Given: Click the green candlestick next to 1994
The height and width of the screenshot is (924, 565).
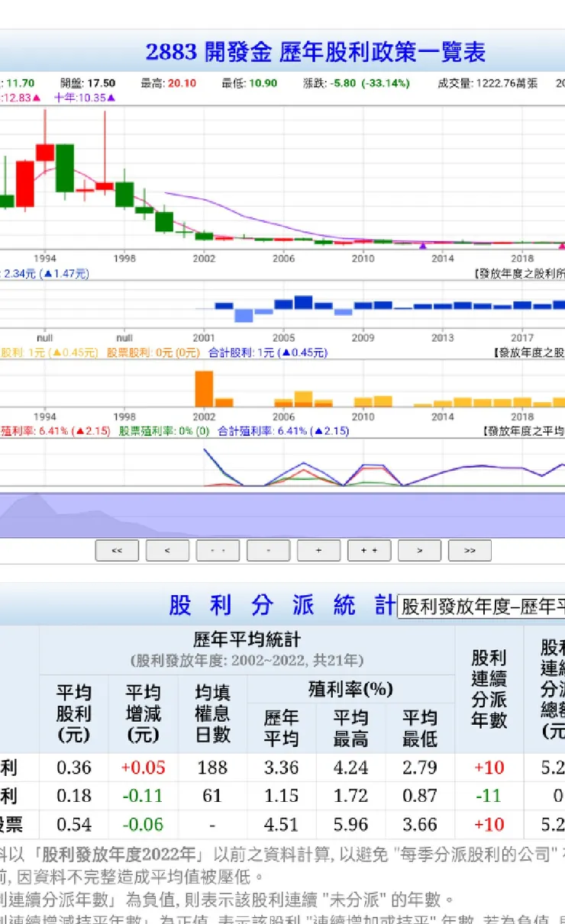Looking at the screenshot, I should pyautogui.click(x=65, y=169).
